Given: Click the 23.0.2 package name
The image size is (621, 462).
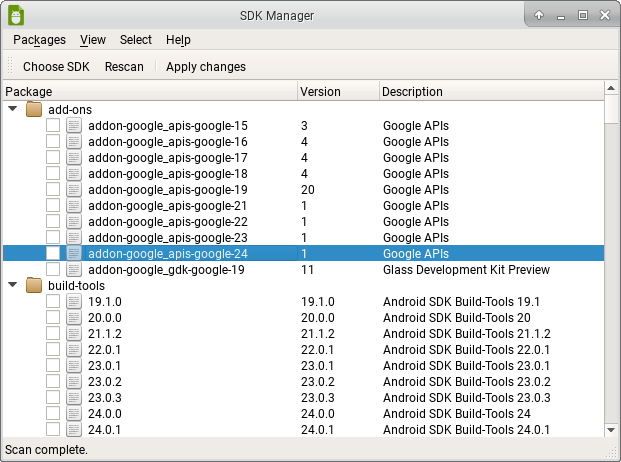Looking at the screenshot, I should pyautogui.click(x=105, y=382).
